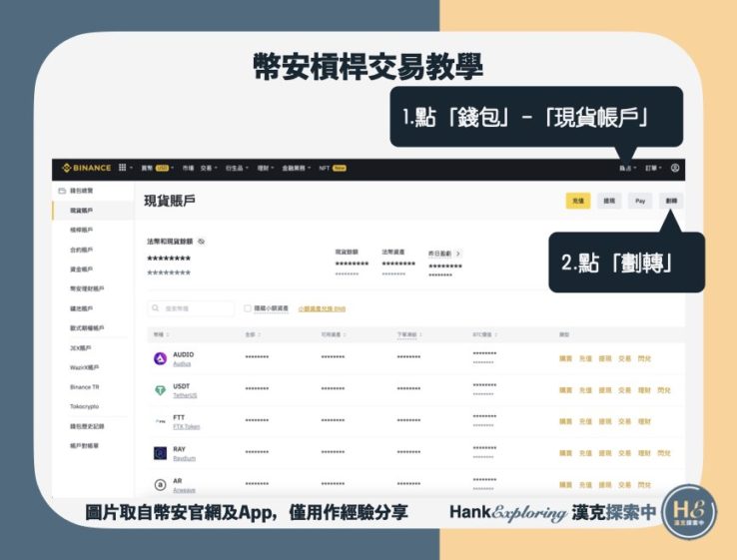Expand the Wallet dropdown in header
Viewport: 737px width, 560px height.
pyautogui.click(x=627, y=168)
